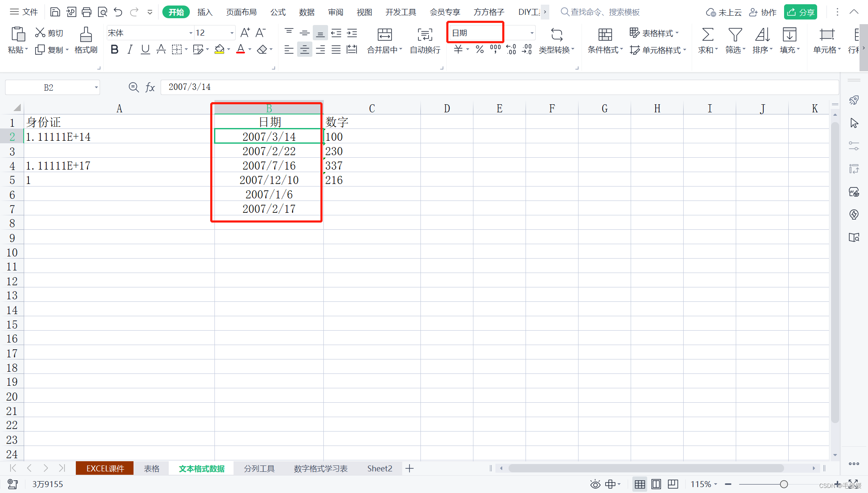Select cell containing 2007/12/10
The height and width of the screenshot is (493, 868).
[269, 180]
